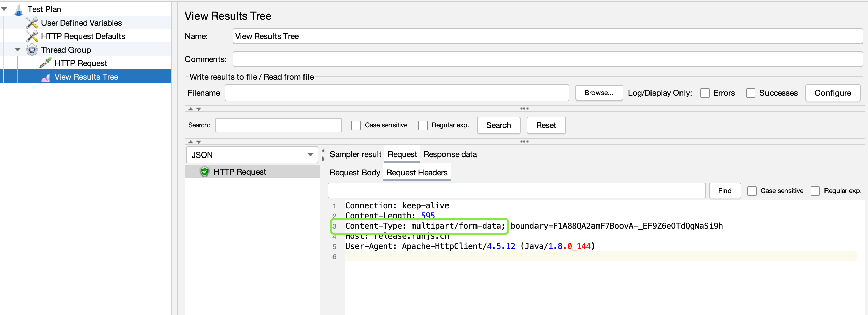Focus the Filename input field
868x315 pixels.
tap(397, 93)
